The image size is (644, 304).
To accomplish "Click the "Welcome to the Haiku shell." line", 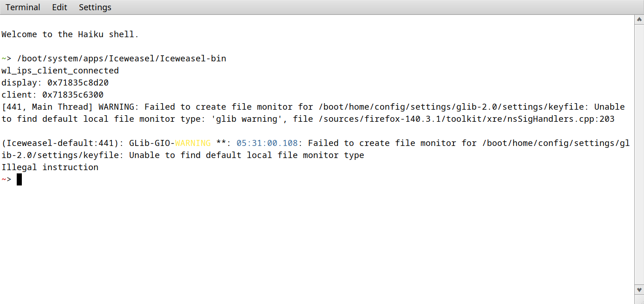I will point(70,34).
